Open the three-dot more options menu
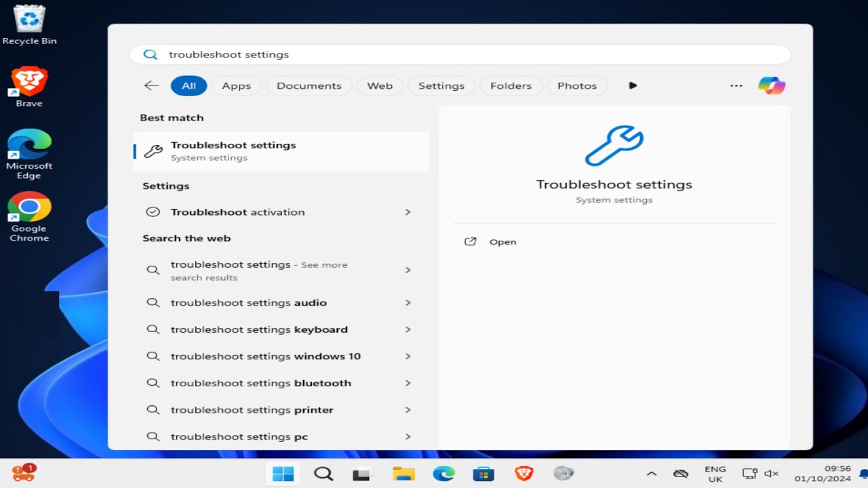868x488 pixels. pyautogui.click(x=736, y=86)
